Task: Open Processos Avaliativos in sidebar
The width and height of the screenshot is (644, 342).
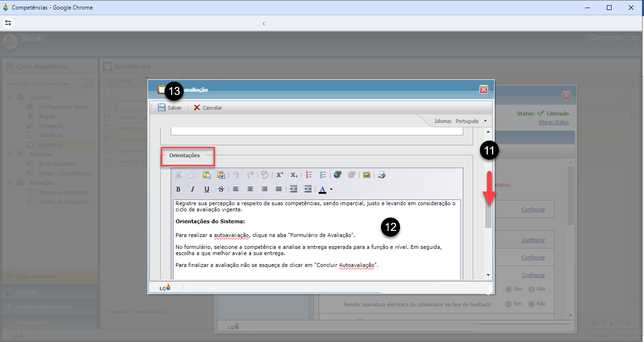Action: click(x=64, y=192)
